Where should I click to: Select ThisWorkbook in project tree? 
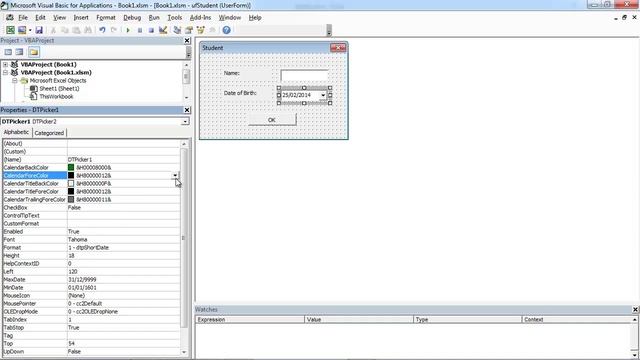coord(56,97)
